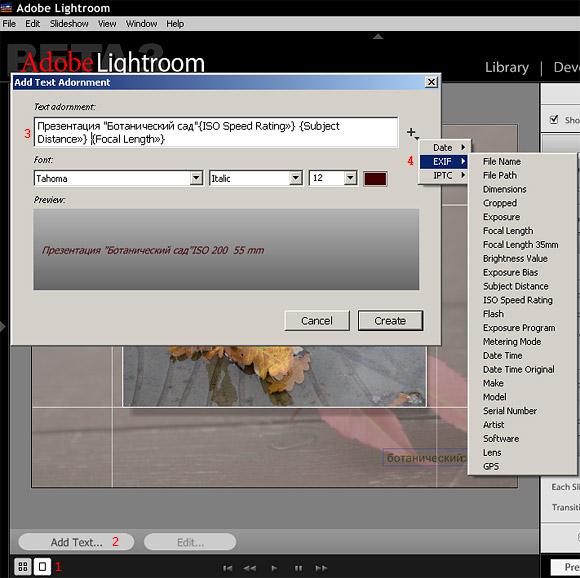Click the Cancel button
The height and width of the screenshot is (578, 580).
point(317,321)
